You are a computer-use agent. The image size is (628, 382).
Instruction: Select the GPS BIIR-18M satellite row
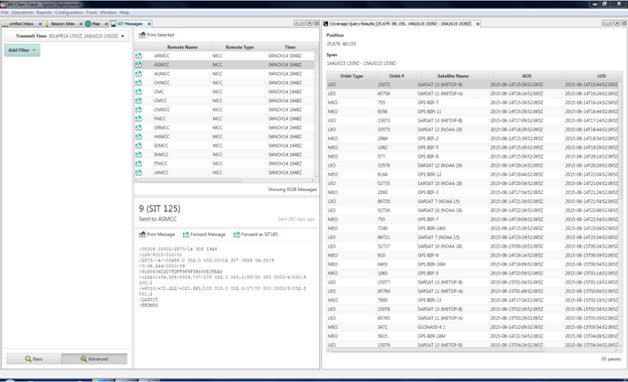coord(473,336)
